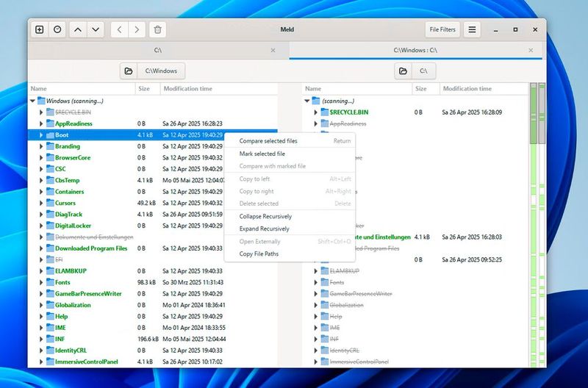Viewport: 588px width, 388px height.
Task: Click the trash delete icon in toolbar
Action: pyautogui.click(x=157, y=29)
